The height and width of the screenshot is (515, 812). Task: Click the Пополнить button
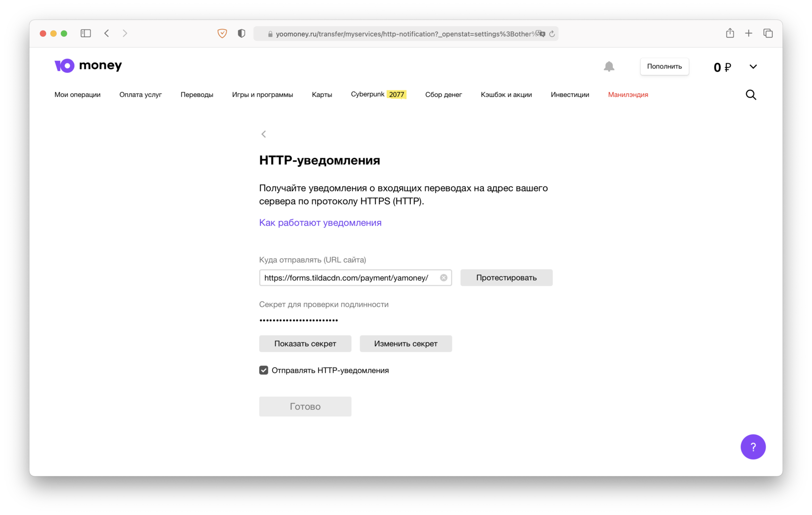point(665,67)
